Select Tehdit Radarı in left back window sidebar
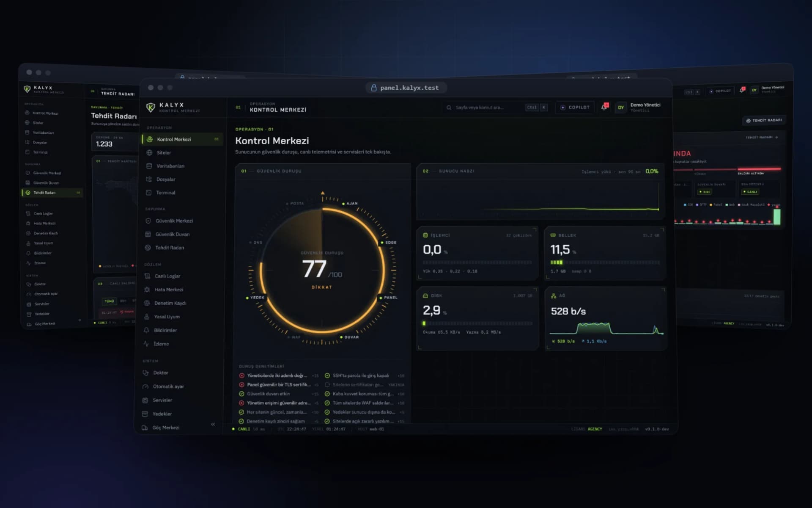 point(52,193)
